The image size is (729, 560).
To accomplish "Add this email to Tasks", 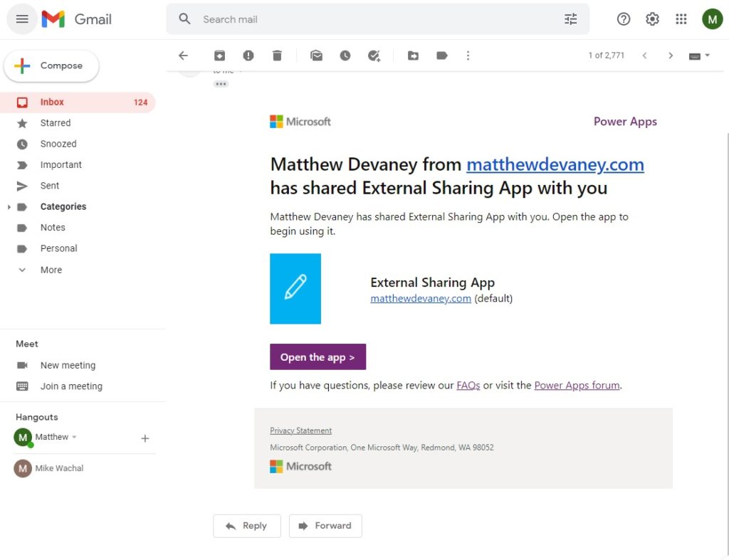I will point(374,55).
